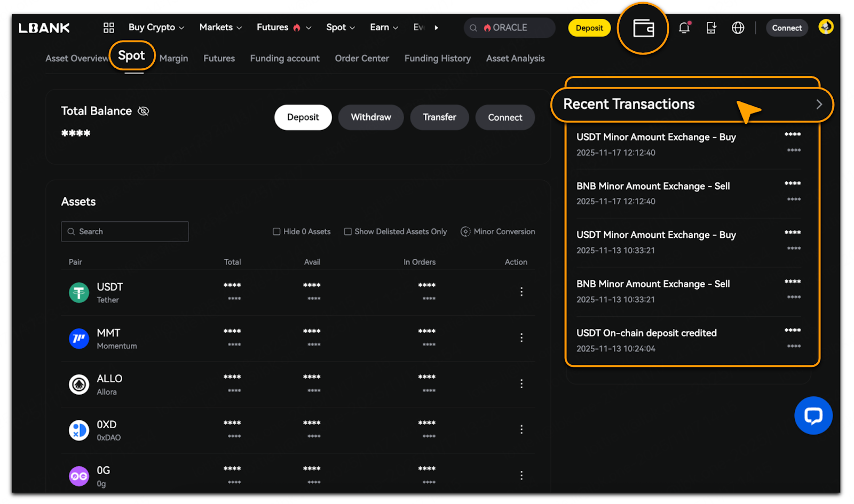This screenshot has width=854, height=504.
Task: Click the user profile avatar
Action: point(826,27)
